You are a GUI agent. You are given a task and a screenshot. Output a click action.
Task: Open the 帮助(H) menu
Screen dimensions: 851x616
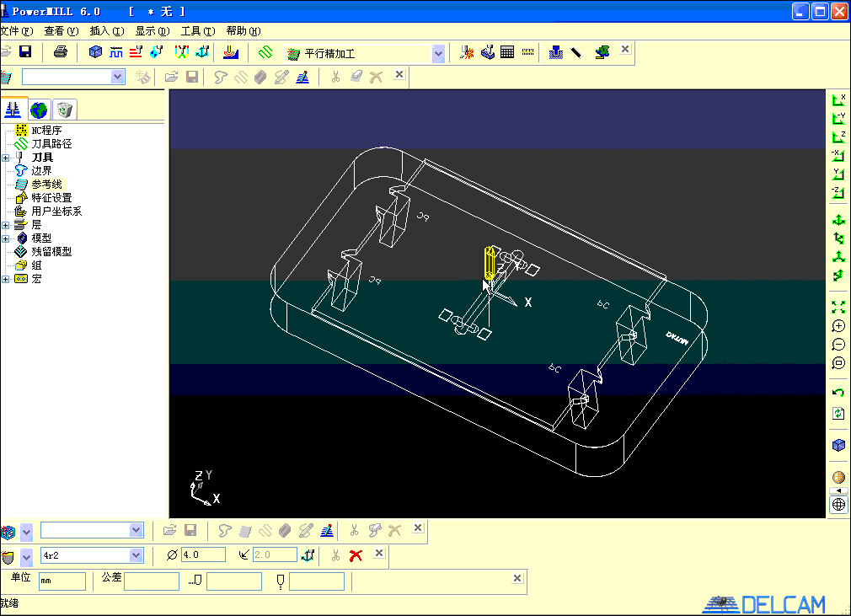click(244, 31)
